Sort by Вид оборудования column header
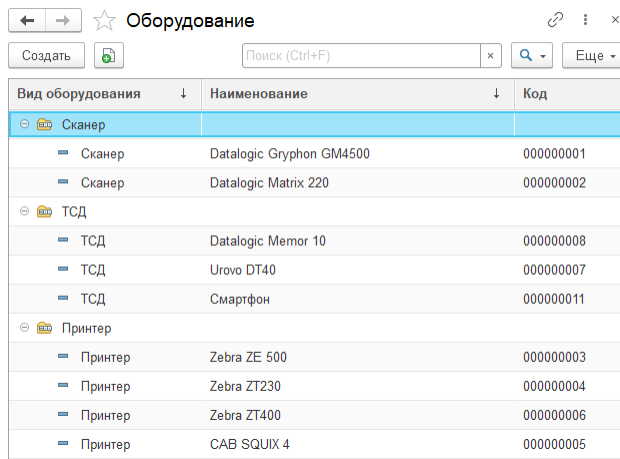This screenshot has height=459, width=620. [x=78, y=94]
